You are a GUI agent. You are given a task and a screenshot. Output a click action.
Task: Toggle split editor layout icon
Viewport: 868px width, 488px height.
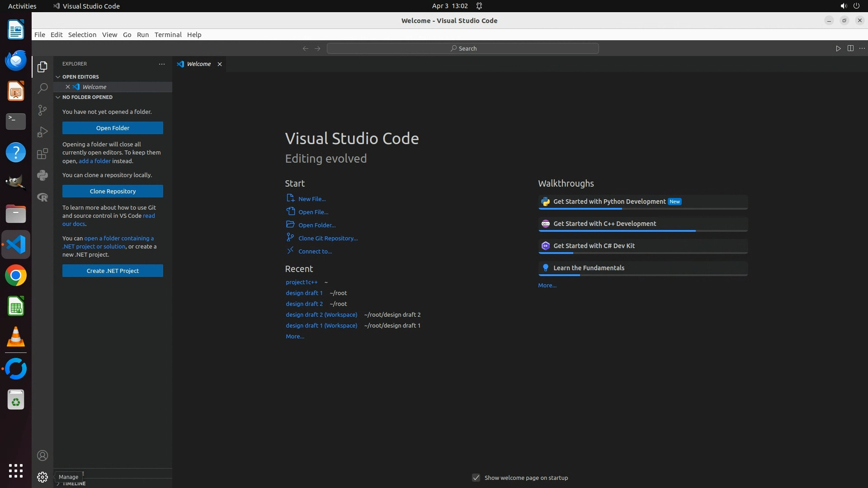point(850,48)
